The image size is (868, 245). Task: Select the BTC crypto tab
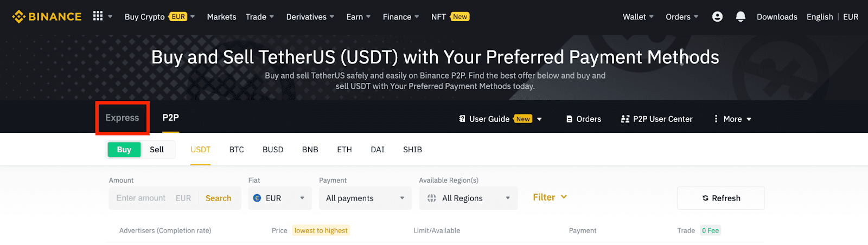tap(237, 150)
